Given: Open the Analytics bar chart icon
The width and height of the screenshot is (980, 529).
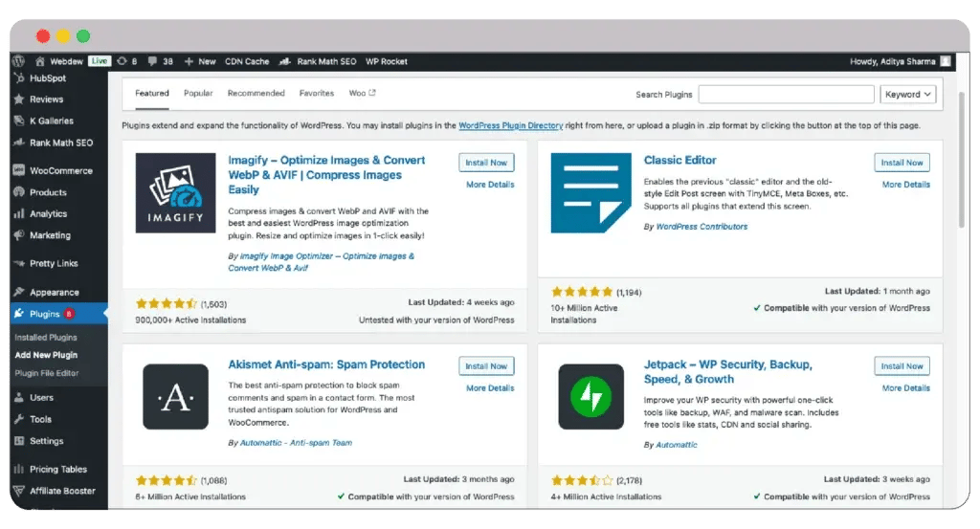Looking at the screenshot, I should [19, 213].
